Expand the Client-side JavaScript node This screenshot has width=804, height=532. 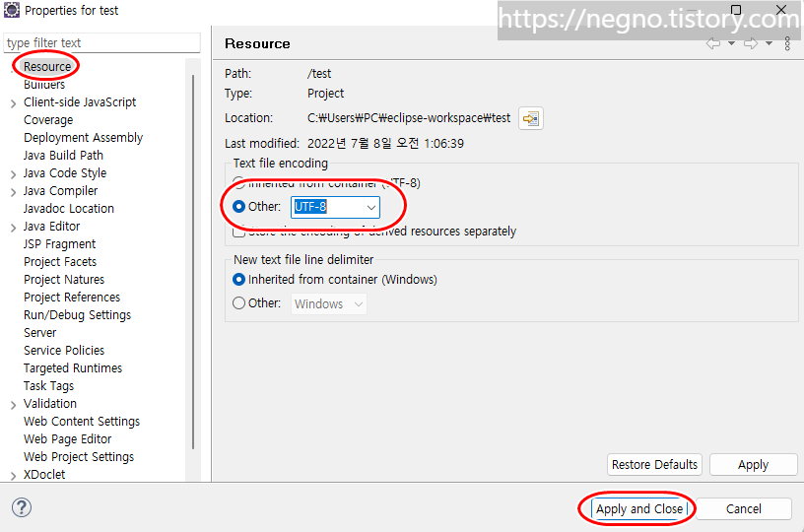coord(14,103)
